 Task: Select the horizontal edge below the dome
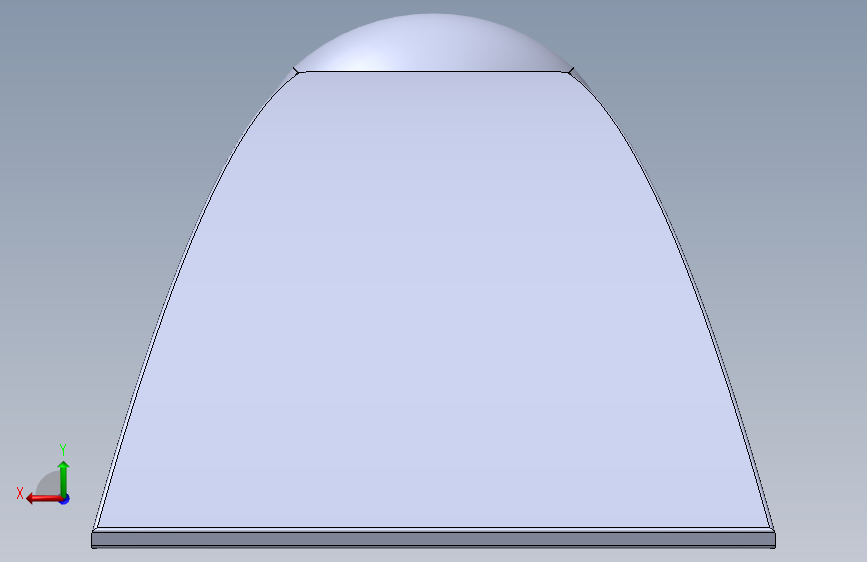pyautogui.click(x=434, y=71)
